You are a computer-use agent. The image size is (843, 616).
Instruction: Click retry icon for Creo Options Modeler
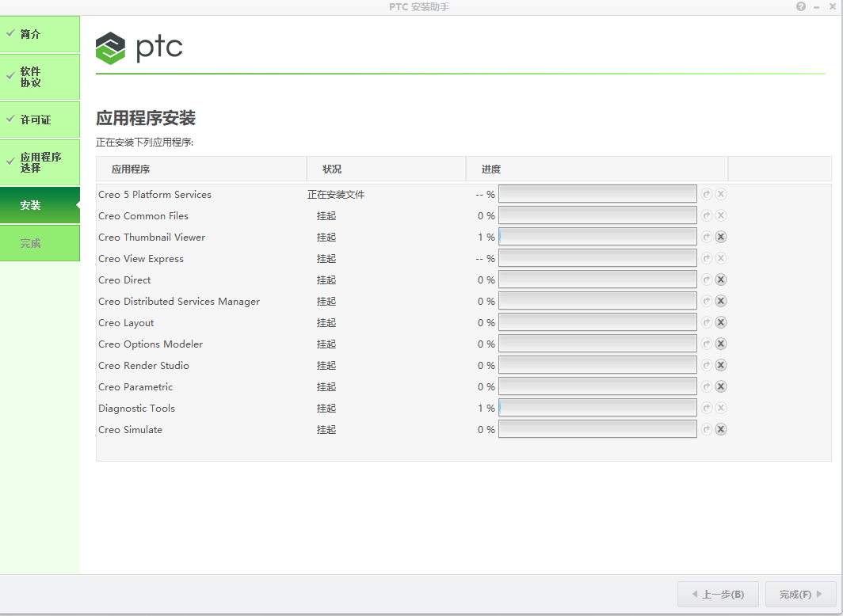point(707,344)
